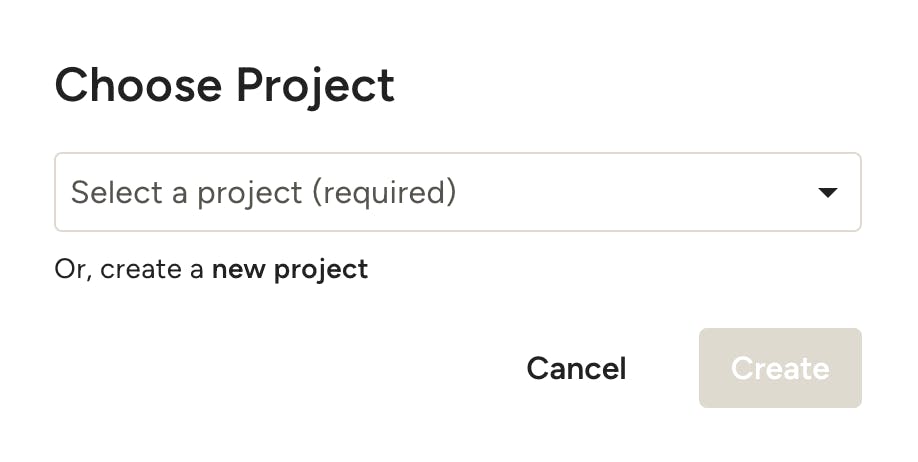Image resolution: width=918 pixels, height=462 pixels.
Task: Open the Select a project dropdown
Action: point(457,192)
